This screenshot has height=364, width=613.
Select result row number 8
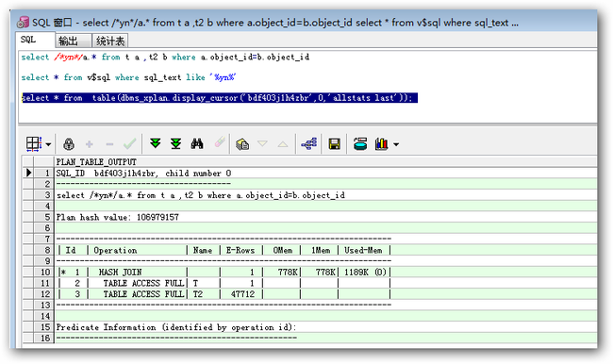coord(43,250)
